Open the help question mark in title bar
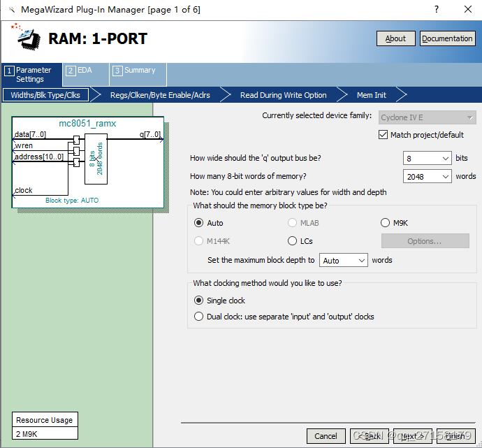 [437, 9]
